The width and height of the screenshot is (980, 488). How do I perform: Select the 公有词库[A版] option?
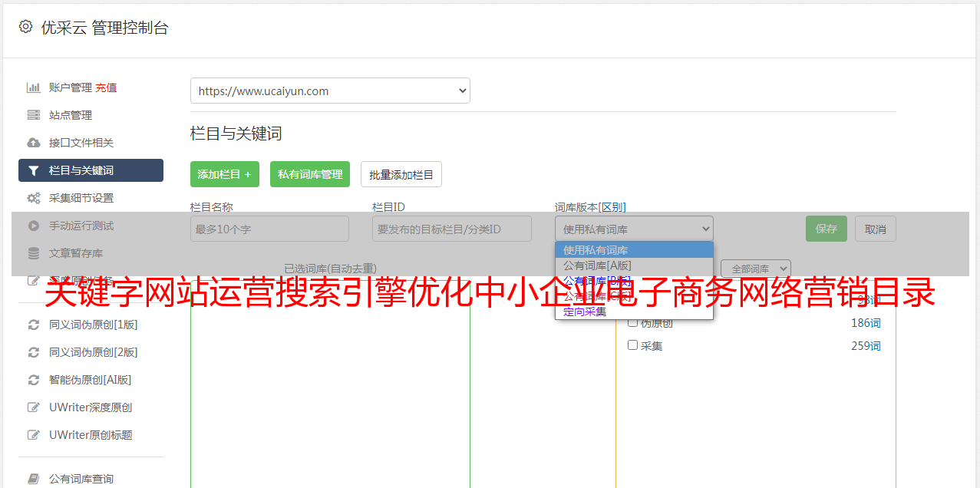click(x=634, y=265)
